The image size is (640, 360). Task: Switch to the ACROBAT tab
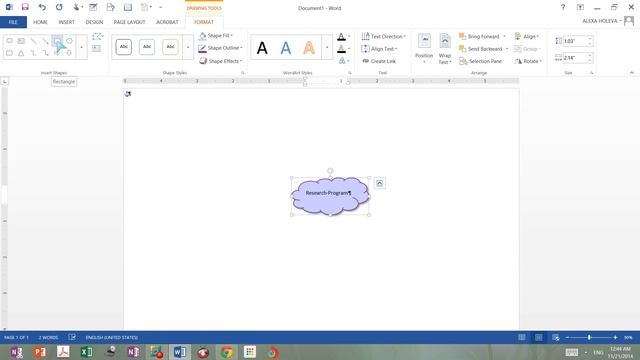click(x=167, y=22)
